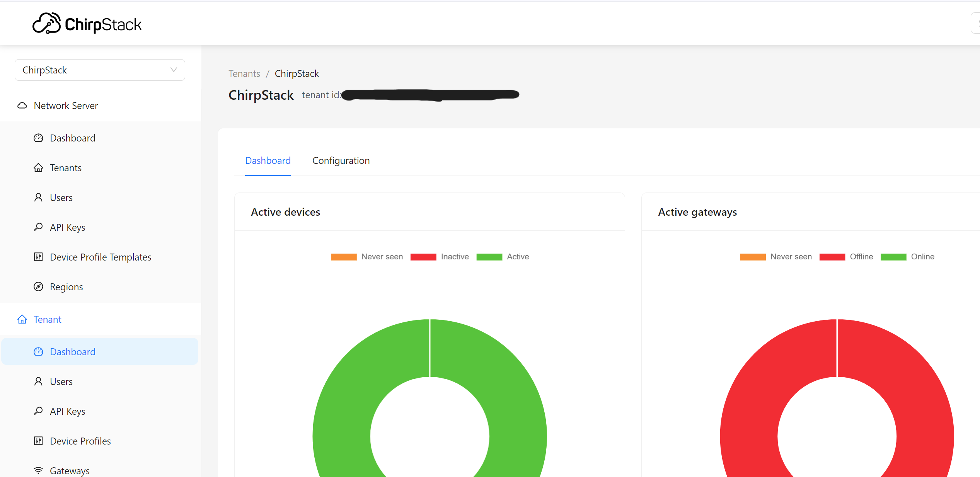
Task: Click the tenant id label
Action: pos(321,95)
